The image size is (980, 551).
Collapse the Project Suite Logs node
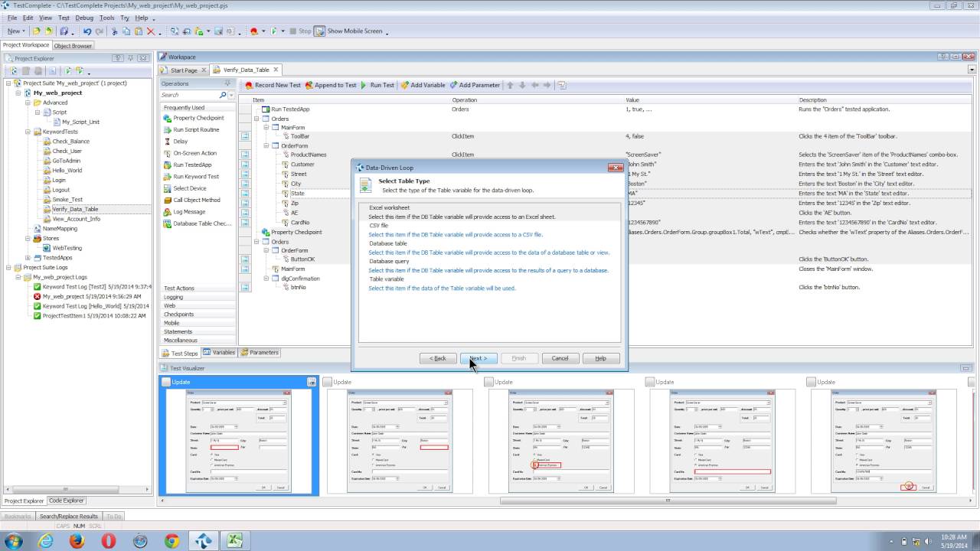[x=8, y=267]
